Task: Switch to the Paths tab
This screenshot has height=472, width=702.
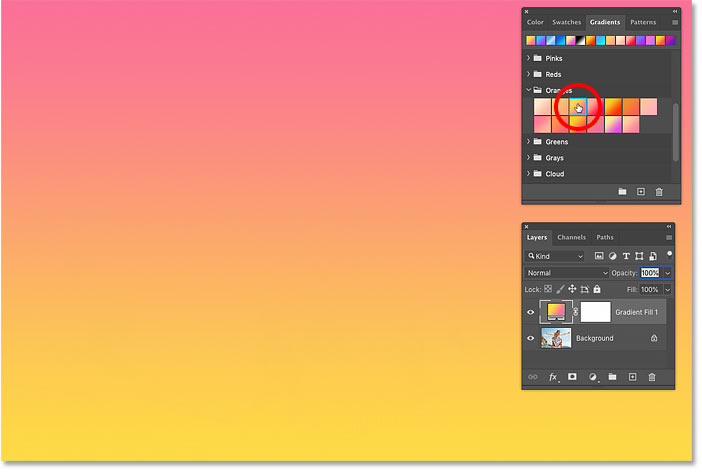Action: [605, 237]
